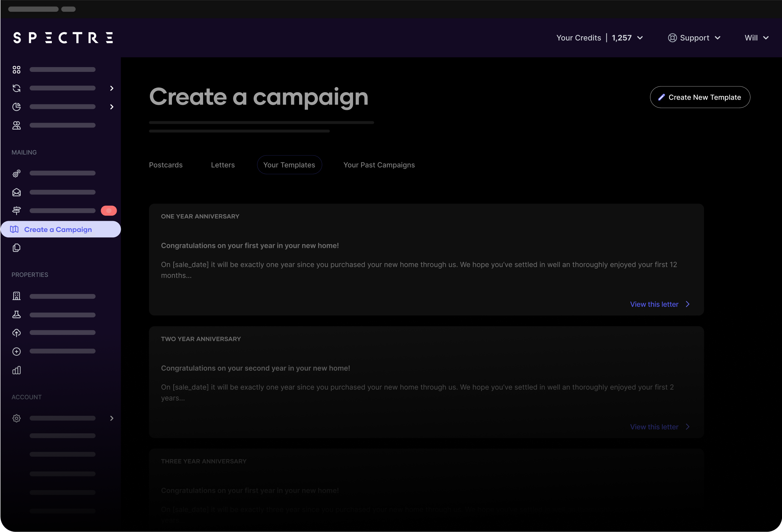The width and height of the screenshot is (782, 532).
Task: Click the people group icon in sidebar
Action: coord(16,125)
